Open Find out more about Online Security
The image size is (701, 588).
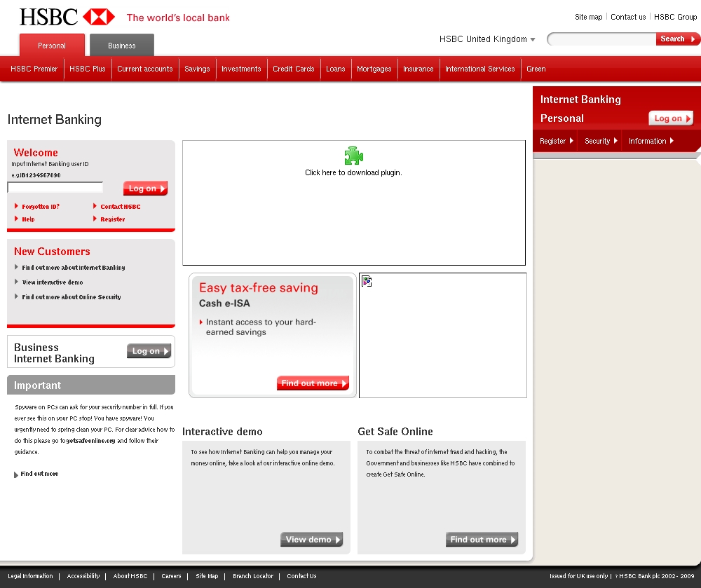point(71,296)
